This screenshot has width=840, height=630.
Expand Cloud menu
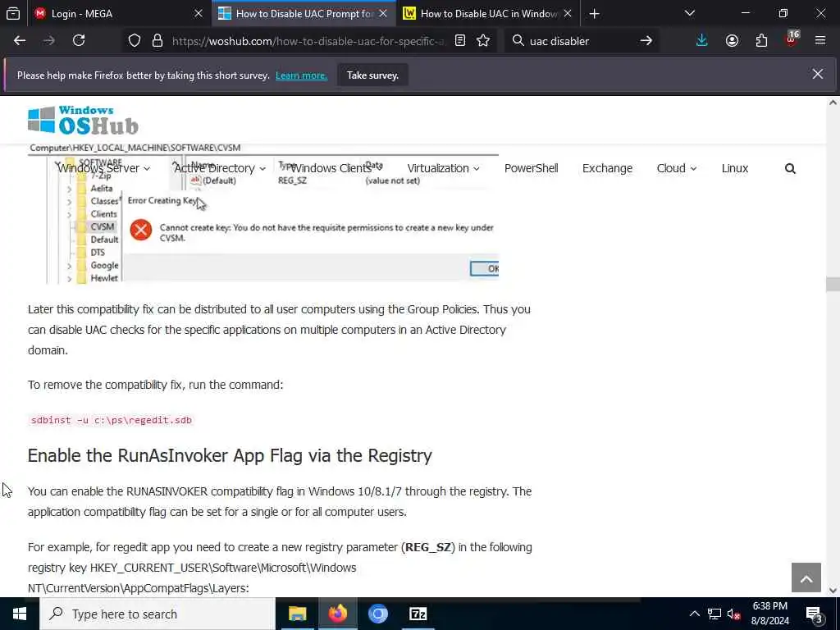677,168
